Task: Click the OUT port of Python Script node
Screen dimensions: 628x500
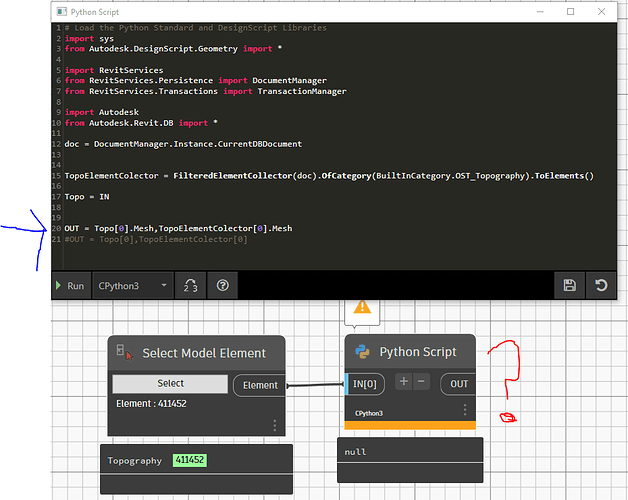Action: (459, 384)
